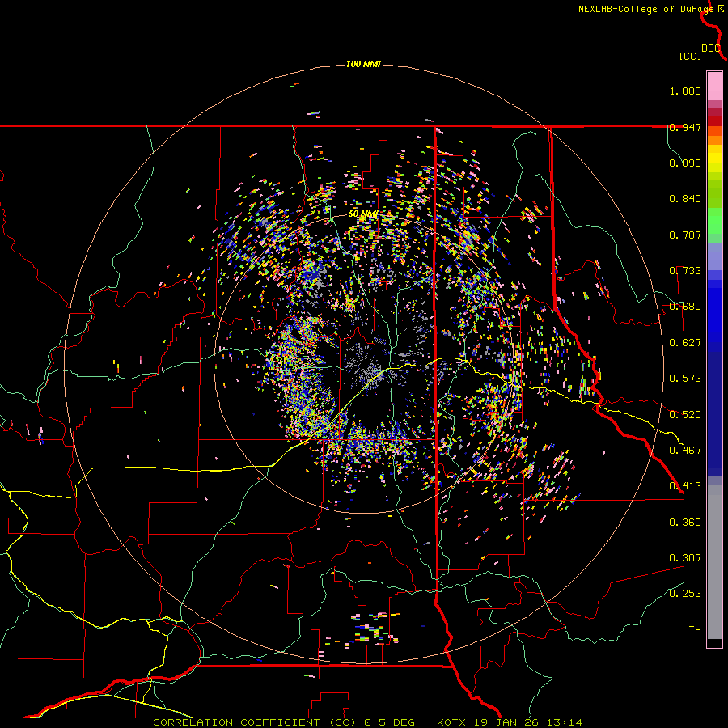728x728 pixels.
Task: Click the 0.947 legend value
Action: pyautogui.click(x=685, y=127)
